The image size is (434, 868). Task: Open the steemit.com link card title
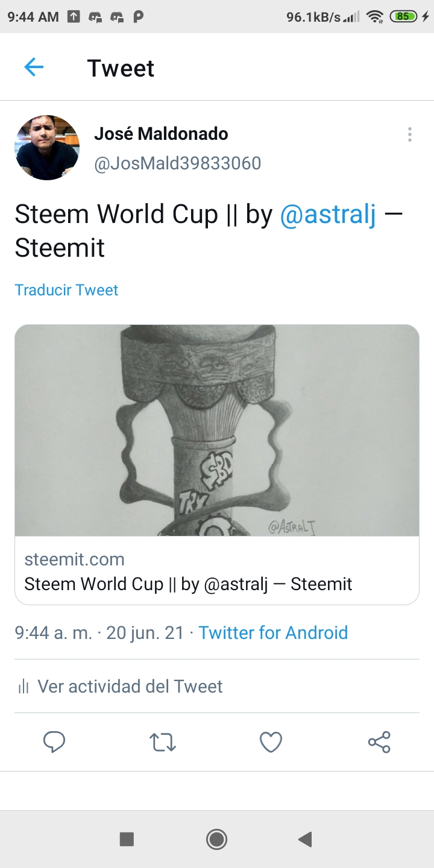(x=188, y=584)
